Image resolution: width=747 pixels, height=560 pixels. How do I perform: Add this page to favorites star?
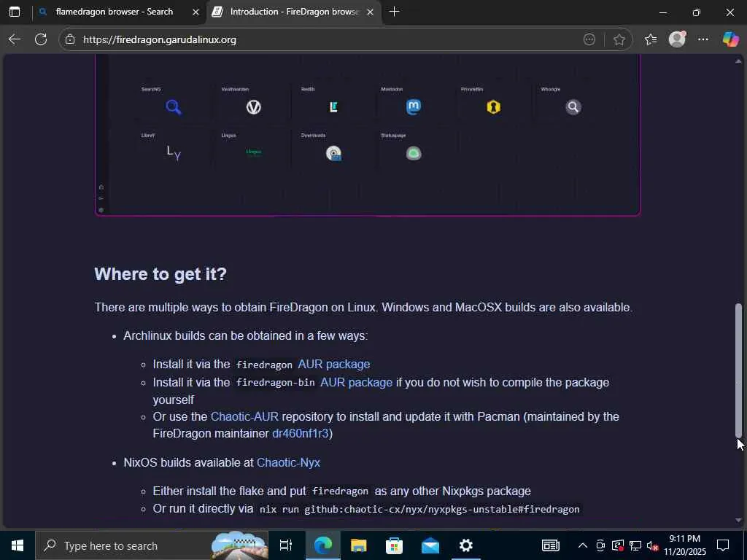click(619, 39)
